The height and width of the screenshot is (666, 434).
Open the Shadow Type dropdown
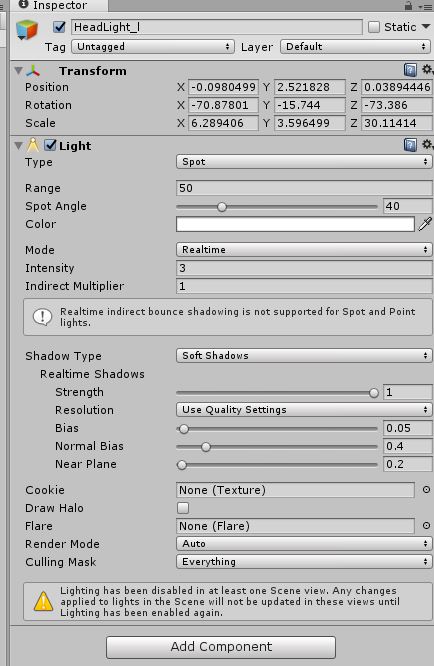click(304, 356)
